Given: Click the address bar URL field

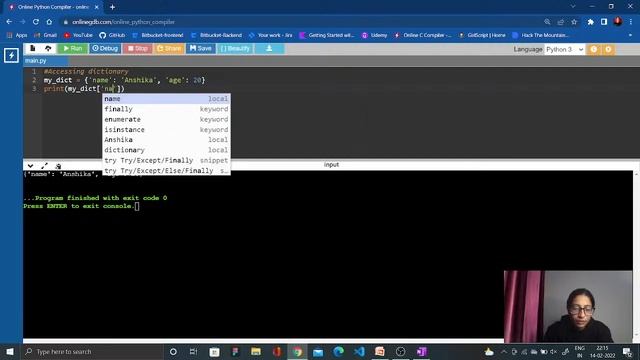Looking at the screenshot, I should [x=302, y=22].
